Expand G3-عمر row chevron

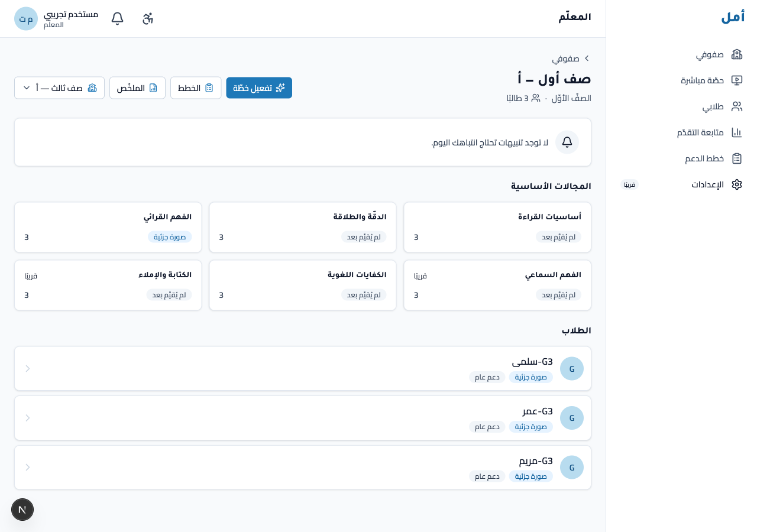coord(28,418)
